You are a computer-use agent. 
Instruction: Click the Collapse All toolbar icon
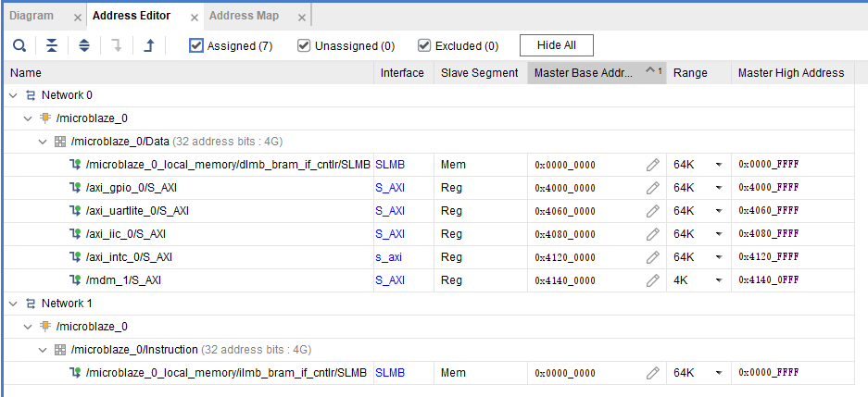click(52, 45)
